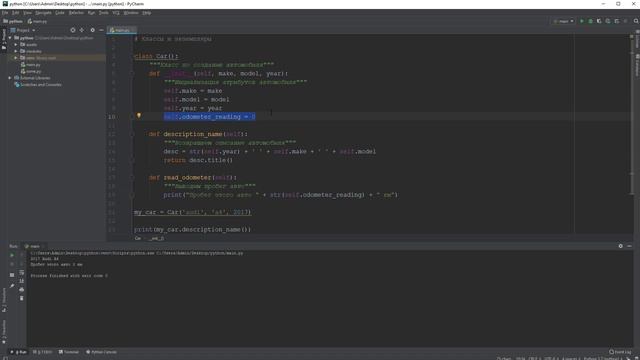Open Run panel settings gear
Viewport: 640px width, 360px height.
point(620,246)
